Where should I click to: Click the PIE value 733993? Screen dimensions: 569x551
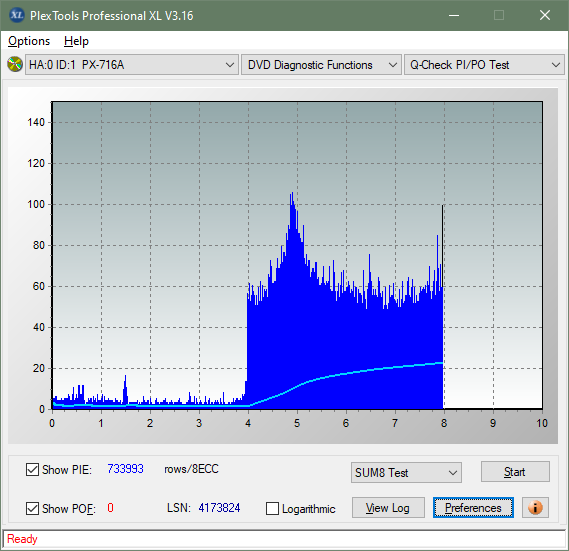click(125, 469)
